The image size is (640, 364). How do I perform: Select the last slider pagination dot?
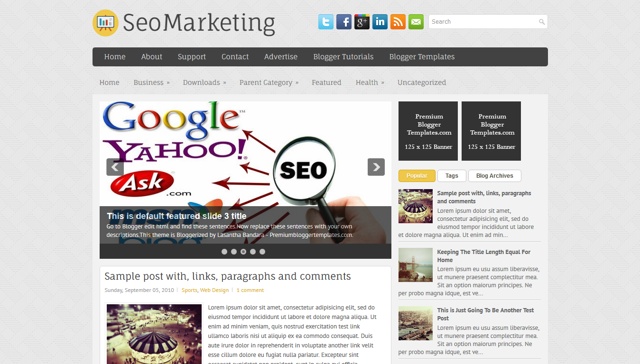point(262,252)
